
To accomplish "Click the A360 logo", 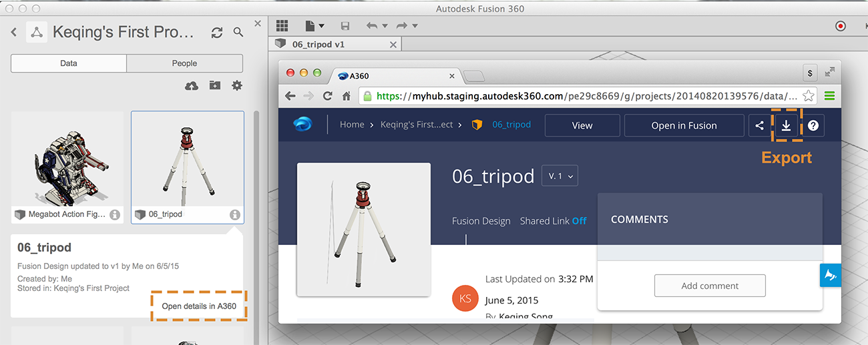I will (302, 125).
